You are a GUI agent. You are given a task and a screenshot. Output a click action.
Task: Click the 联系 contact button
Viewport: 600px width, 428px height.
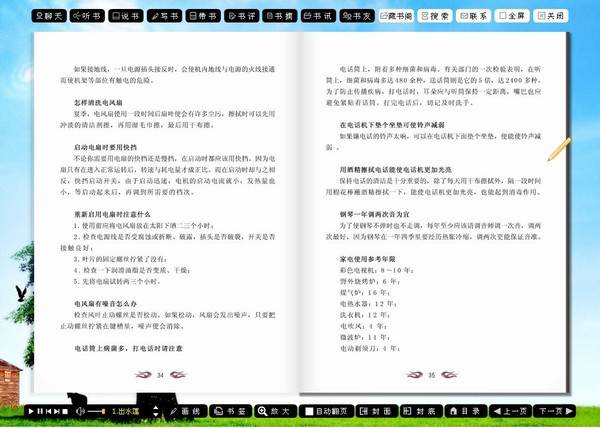coord(474,16)
